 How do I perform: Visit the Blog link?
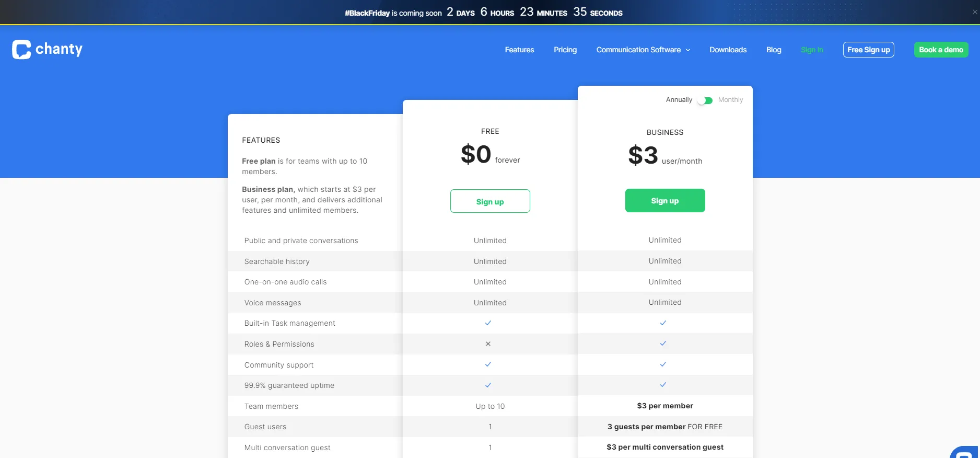click(774, 50)
